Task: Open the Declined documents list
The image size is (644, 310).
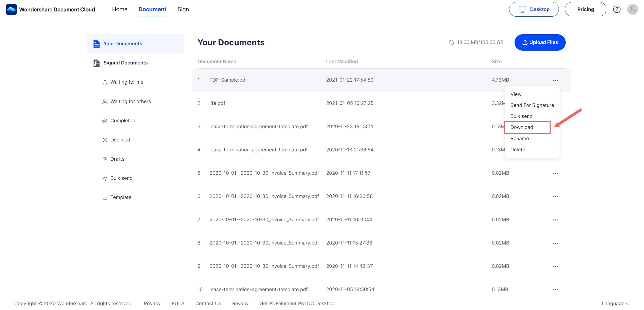Action: click(x=120, y=140)
